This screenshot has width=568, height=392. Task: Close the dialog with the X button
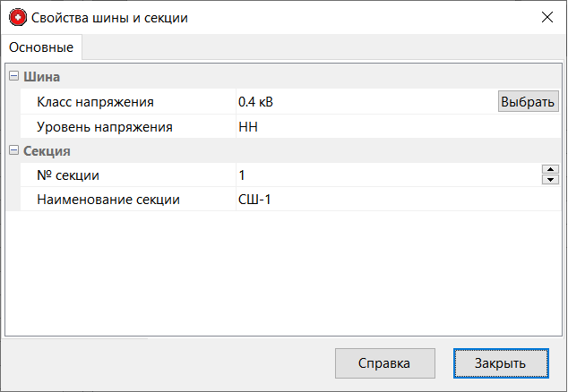[547, 17]
